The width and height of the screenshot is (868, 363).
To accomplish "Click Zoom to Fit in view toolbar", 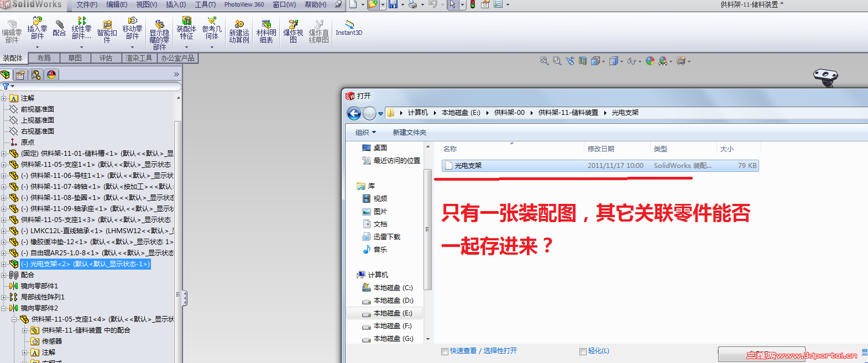I will coord(544,61).
